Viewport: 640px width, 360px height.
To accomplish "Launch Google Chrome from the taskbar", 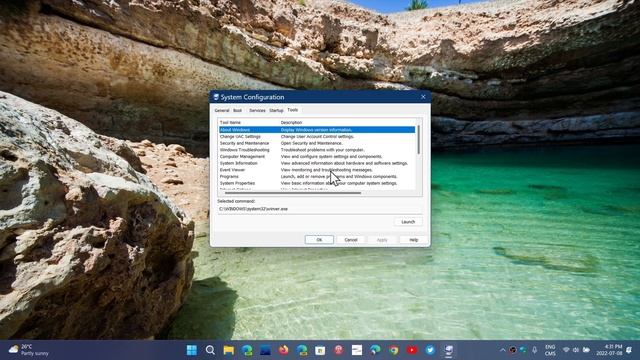I will [x=393, y=350].
